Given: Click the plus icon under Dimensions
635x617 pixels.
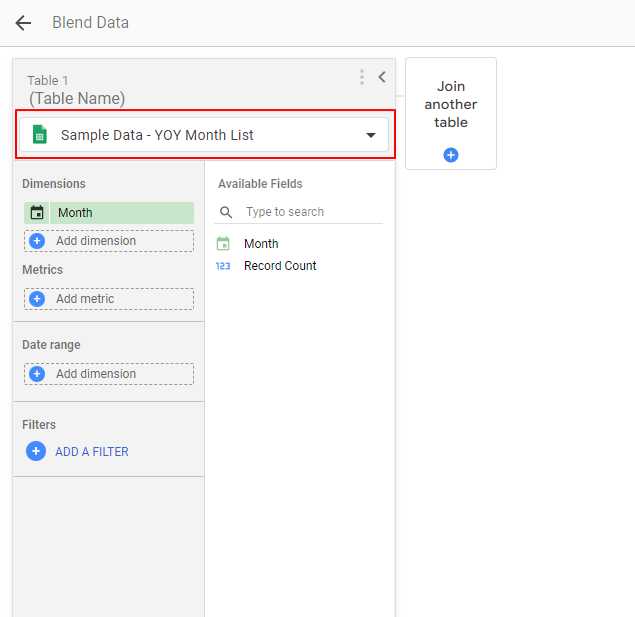Looking at the screenshot, I should [37, 241].
